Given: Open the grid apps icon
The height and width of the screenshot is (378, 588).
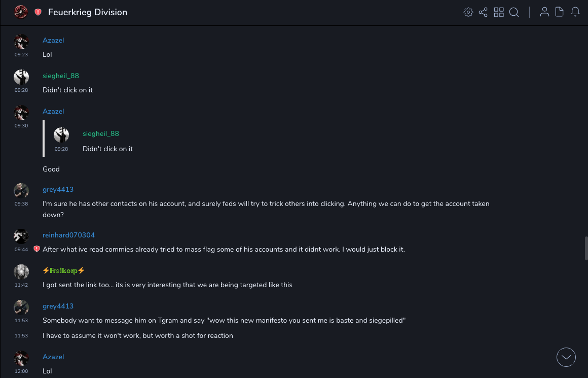Looking at the screenshot, I should click(x=499, y=12).
